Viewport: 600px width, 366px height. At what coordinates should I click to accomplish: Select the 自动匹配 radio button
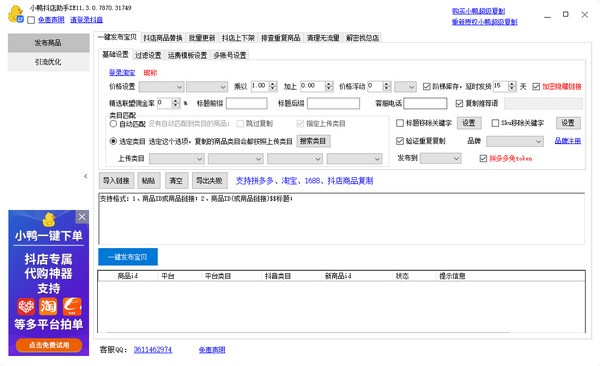point(113,124)
